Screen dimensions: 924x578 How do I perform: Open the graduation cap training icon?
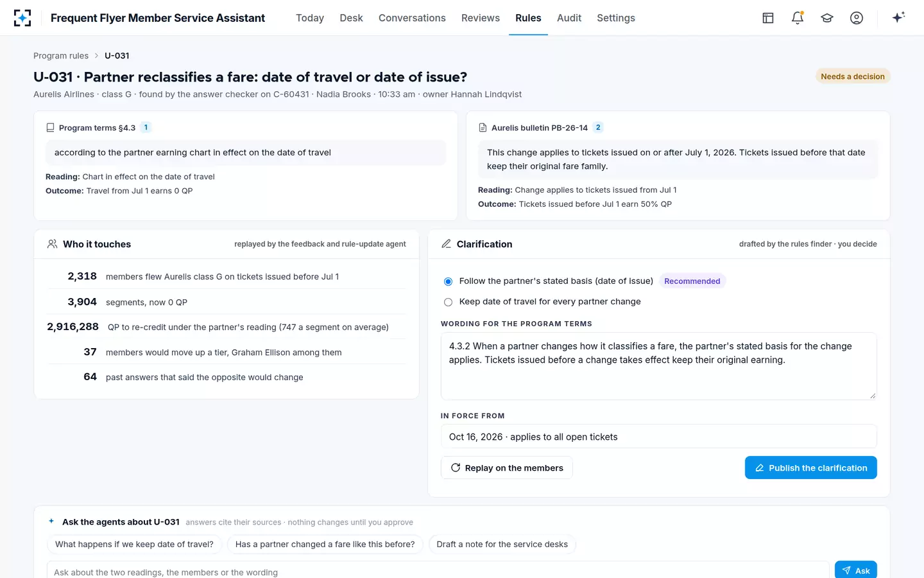click(827, 18)
